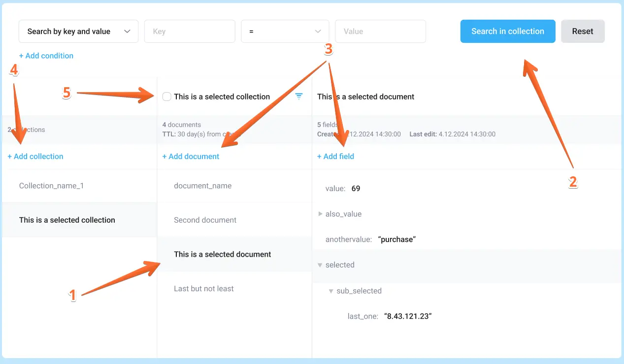The image size is (624, 364).
Task: Open the document_name document
Action: (202, 186)
